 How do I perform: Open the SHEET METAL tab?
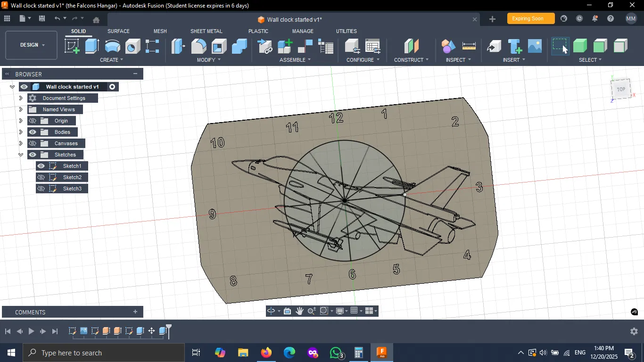click(x=206, y=31)
